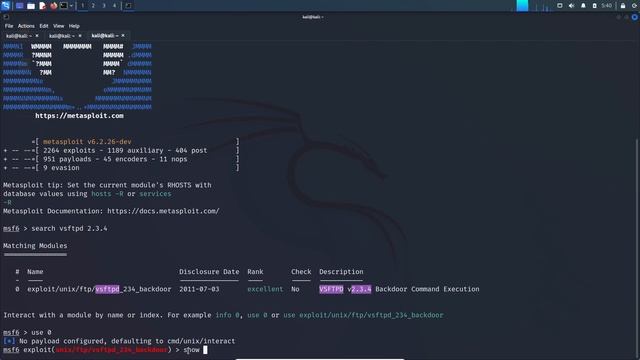This screenshot has height=360, width=640.
Task: Switch to workspace 4
Action: pos(114,6)
